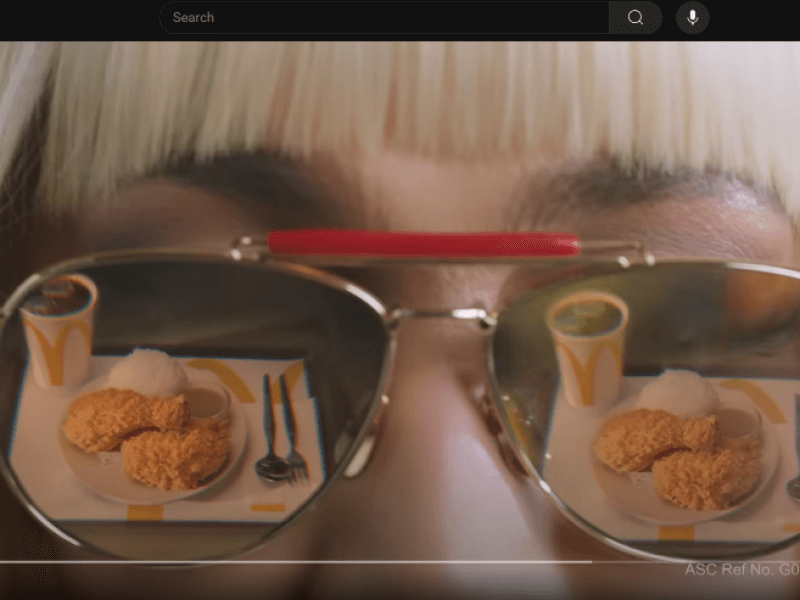The width and height of the screenshot is (800, 600).
Task: Click the video to pause playback
Action: tap(400, 300)
